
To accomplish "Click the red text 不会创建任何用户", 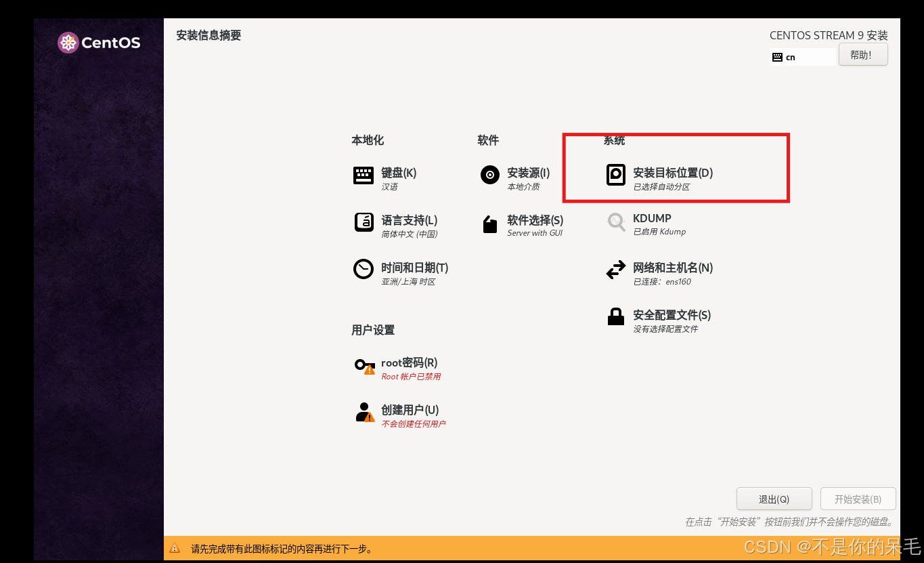I will tap(414, 424).
